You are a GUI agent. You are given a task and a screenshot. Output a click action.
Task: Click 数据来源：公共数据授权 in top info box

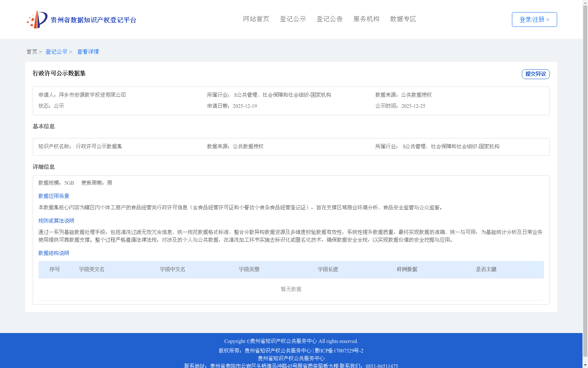click(404, 95)
